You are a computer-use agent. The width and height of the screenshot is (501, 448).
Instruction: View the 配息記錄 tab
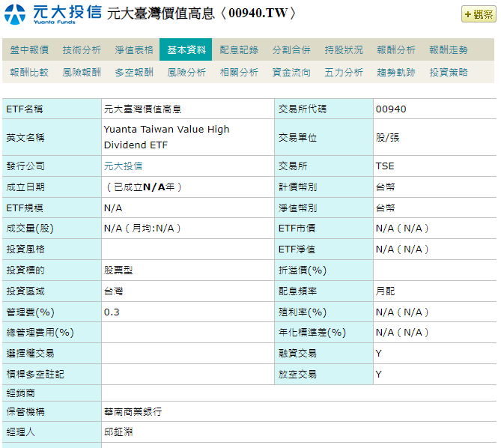pyautogui.click(x=239, y=50)
